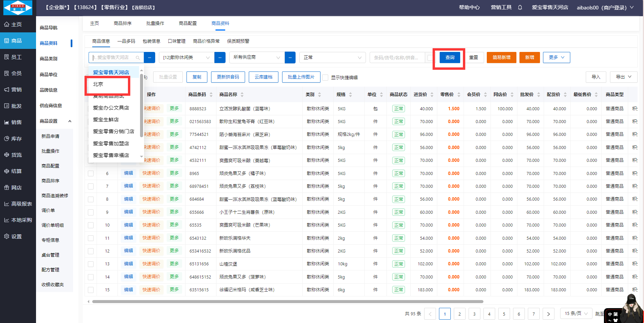Check row 14 checkbox
The height and width of the screenshot is (323, 644).
click(91, 277)
